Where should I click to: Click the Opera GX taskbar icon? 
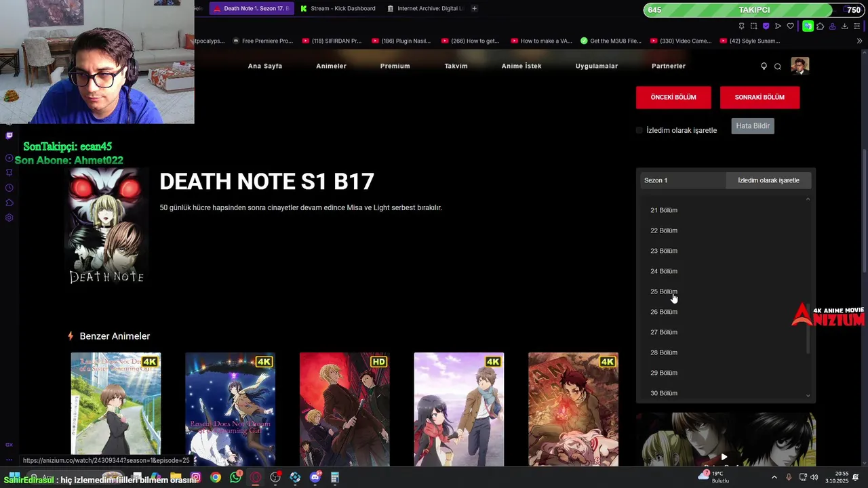pyautogui.click(x=255, y=477)
